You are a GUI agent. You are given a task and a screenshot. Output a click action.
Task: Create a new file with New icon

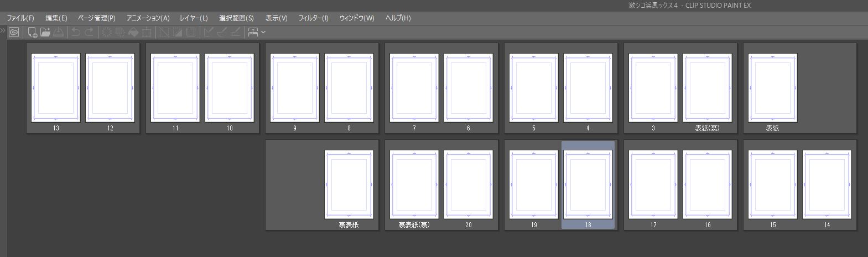click(x=33, y=32)
